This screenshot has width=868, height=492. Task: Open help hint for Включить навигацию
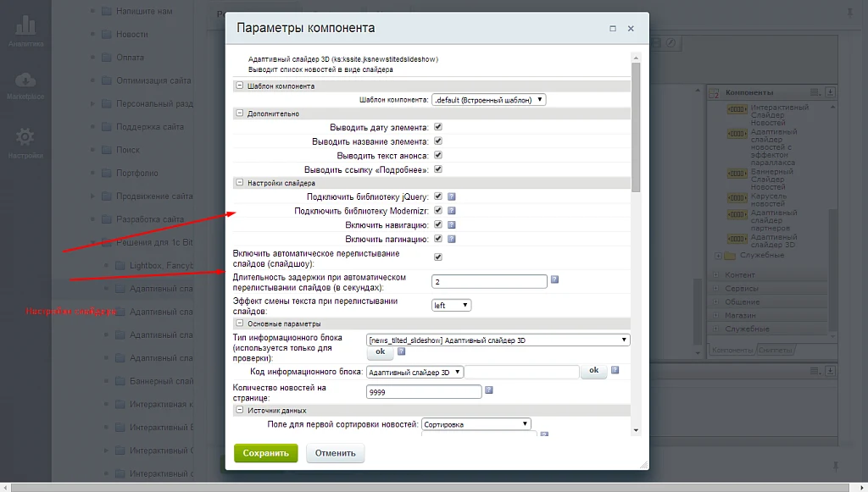point(452,225)
